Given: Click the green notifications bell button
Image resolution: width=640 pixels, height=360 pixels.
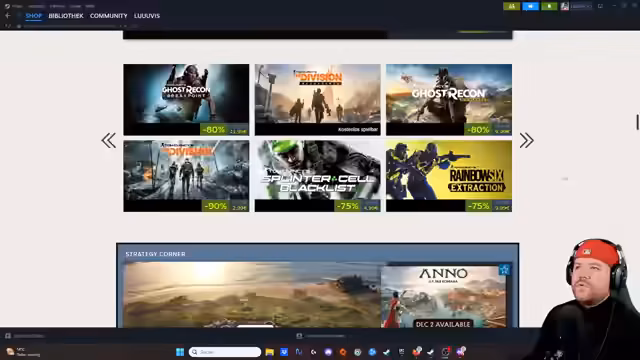Looking at the screenshot, I should coord(549,6).
